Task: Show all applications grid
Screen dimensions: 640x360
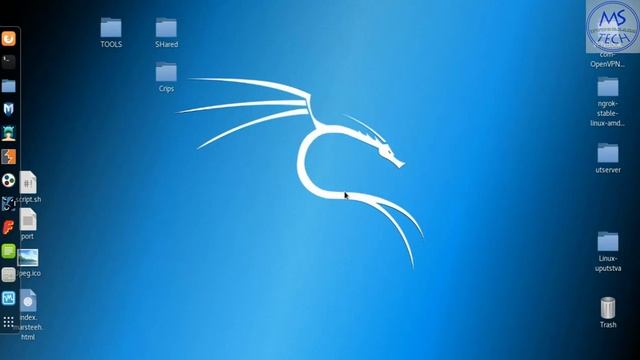Action: [9, 322]
